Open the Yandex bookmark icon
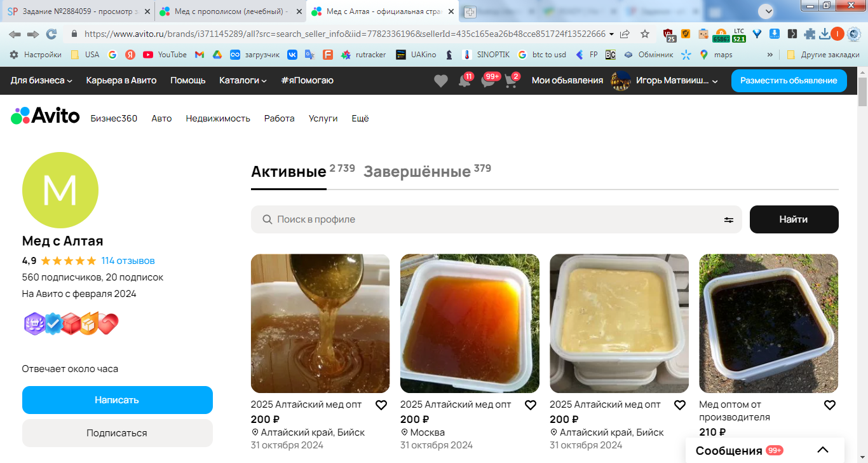The image size is (868, 463). pyautogui.click(x=130, y=55)
